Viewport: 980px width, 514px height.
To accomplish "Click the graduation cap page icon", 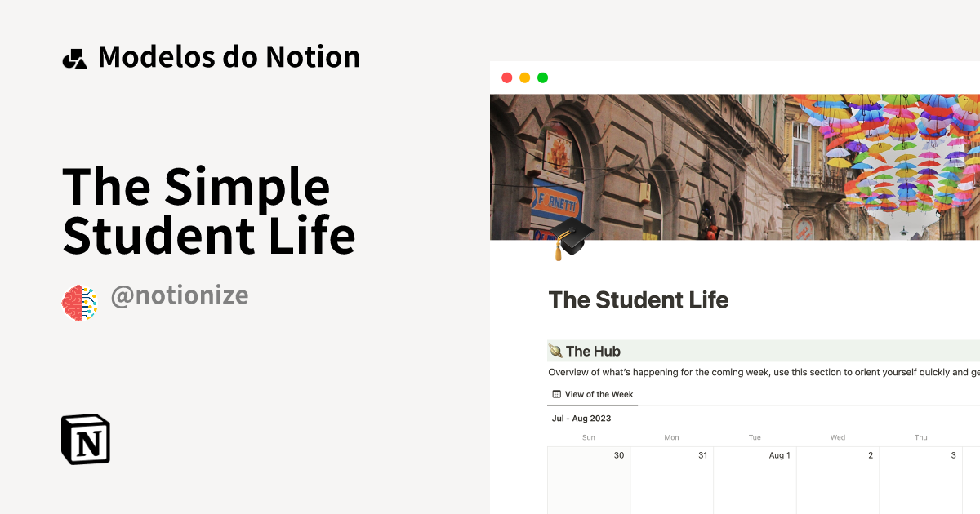I will click(573, 237).
